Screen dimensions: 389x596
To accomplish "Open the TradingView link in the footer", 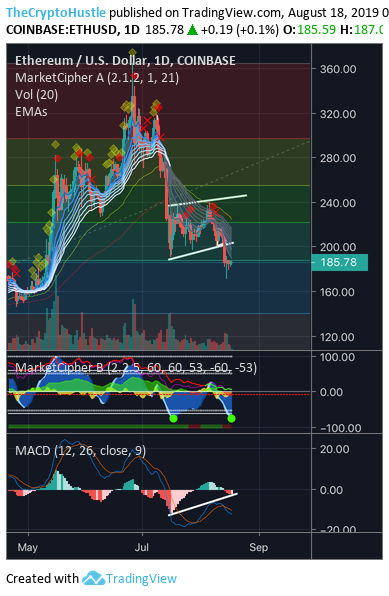I will coord(141,579).
